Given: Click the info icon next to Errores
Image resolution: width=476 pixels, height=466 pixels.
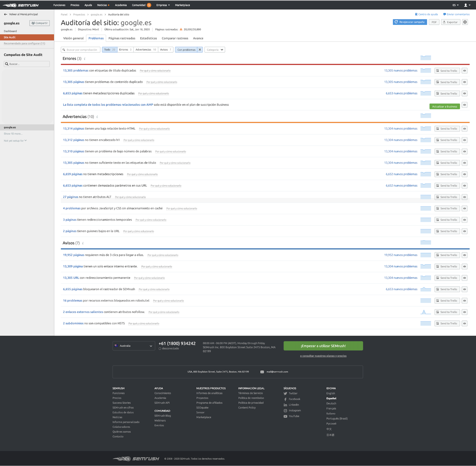Looking at the screenshot, I should point(85,59).
